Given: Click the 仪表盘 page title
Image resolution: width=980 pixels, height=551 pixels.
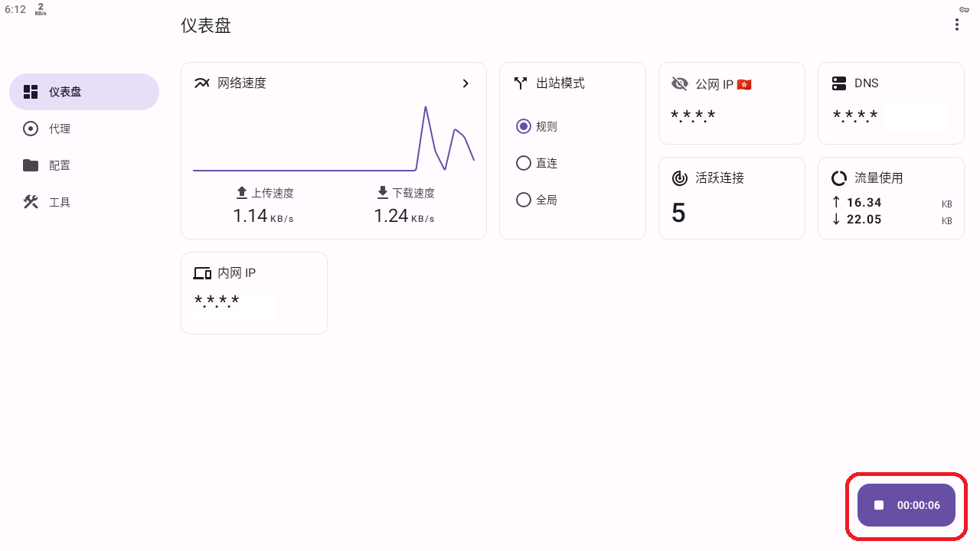Looking at the screenshot, I should (x=205, y=25).
